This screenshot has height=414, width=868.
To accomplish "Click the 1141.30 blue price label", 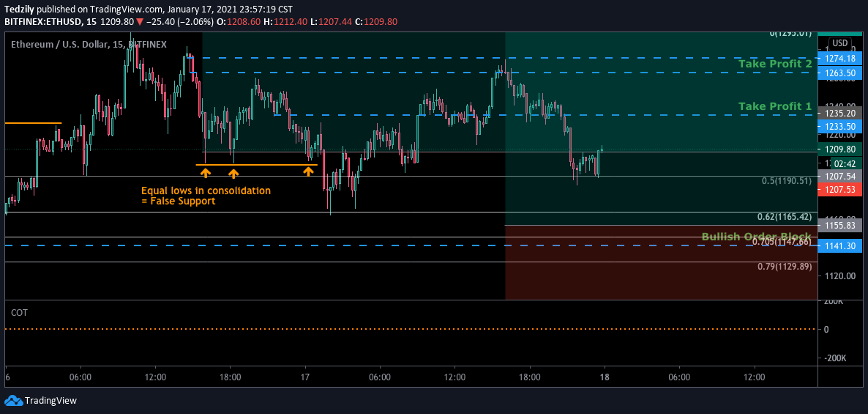I will 839,245.
